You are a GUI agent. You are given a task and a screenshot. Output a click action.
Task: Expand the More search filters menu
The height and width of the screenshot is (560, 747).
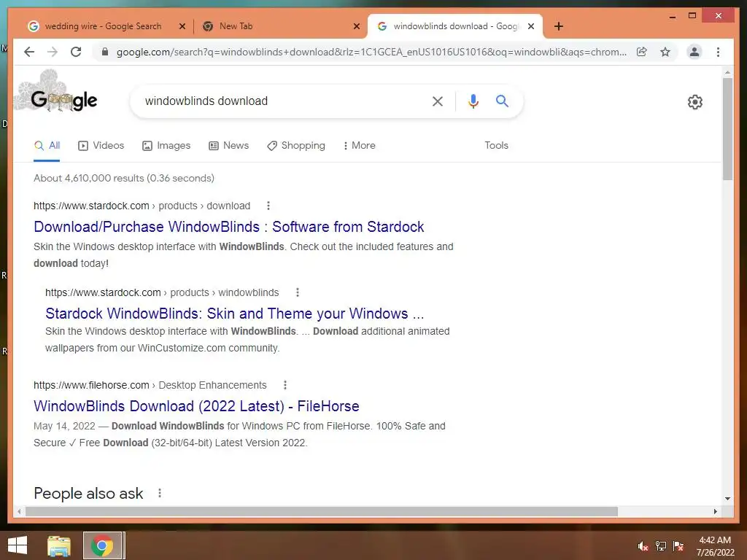[359, 146]
